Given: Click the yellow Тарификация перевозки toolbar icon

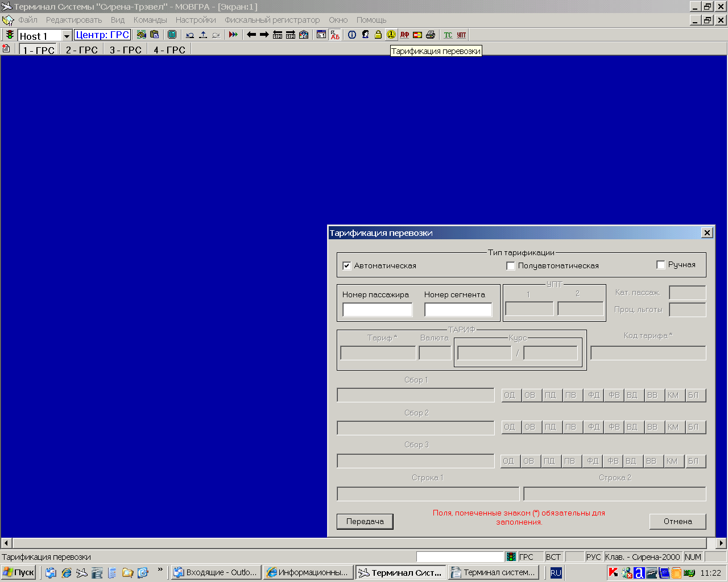Looking at the screenshot, I should pyautogui.click(x=391, y=35).
